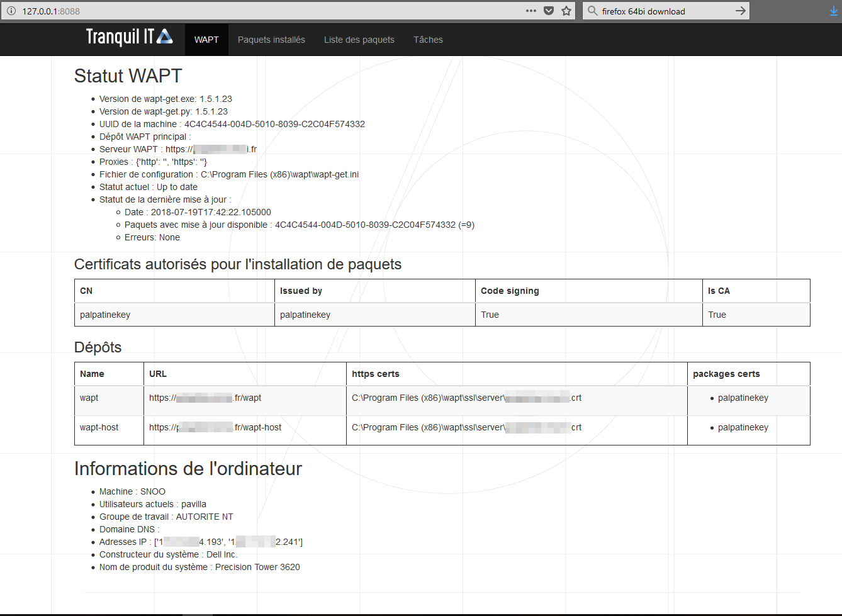
Task: Select 'palpatinekey' in the CN column
Action: [105, 315]
